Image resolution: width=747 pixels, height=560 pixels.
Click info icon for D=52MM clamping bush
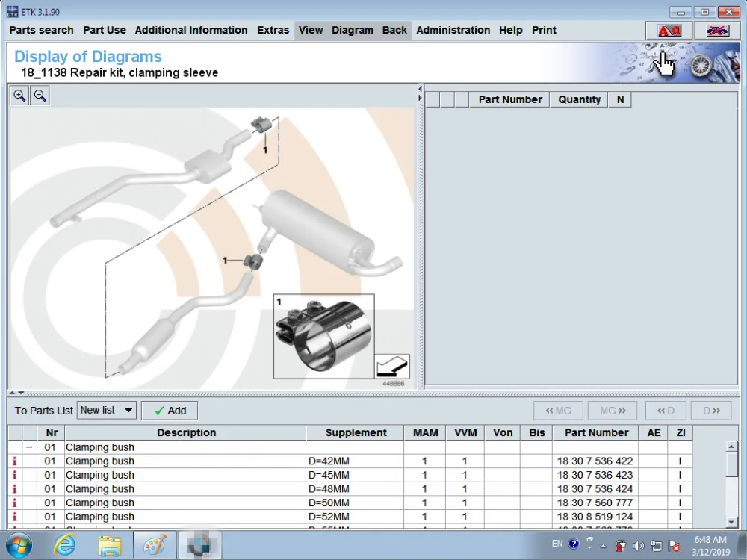(14, 516)
